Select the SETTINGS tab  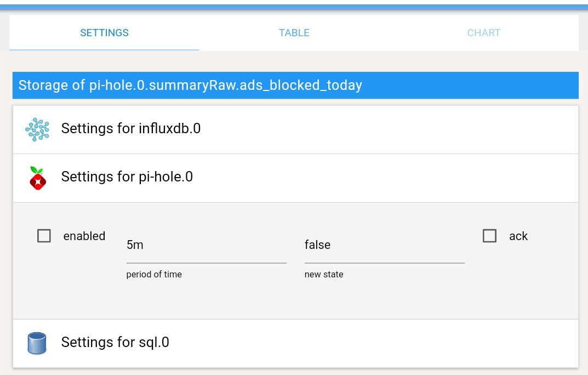pos(104,33)
